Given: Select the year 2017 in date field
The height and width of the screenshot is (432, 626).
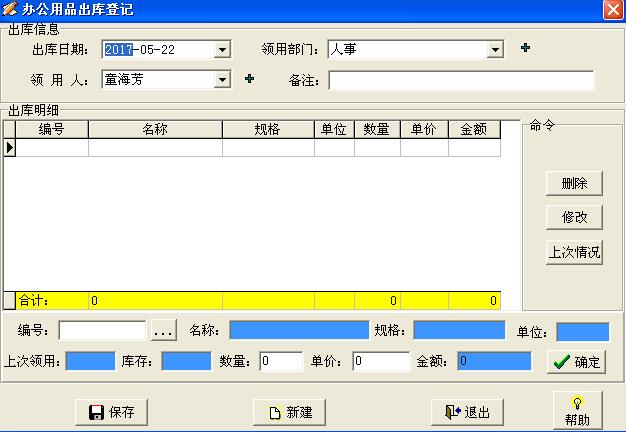Looking at the screenshot, I should click(x=118, y=50).
